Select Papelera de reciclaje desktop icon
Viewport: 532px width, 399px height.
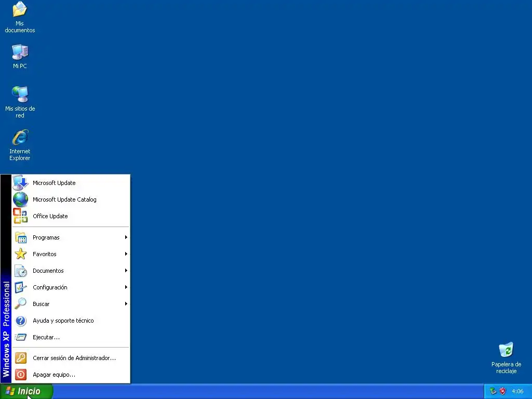(506, 358)
